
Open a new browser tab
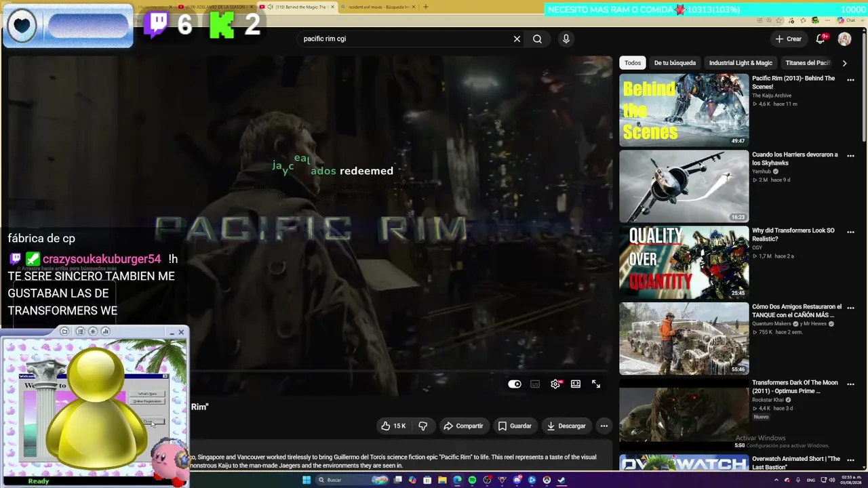tap(425, 7)
